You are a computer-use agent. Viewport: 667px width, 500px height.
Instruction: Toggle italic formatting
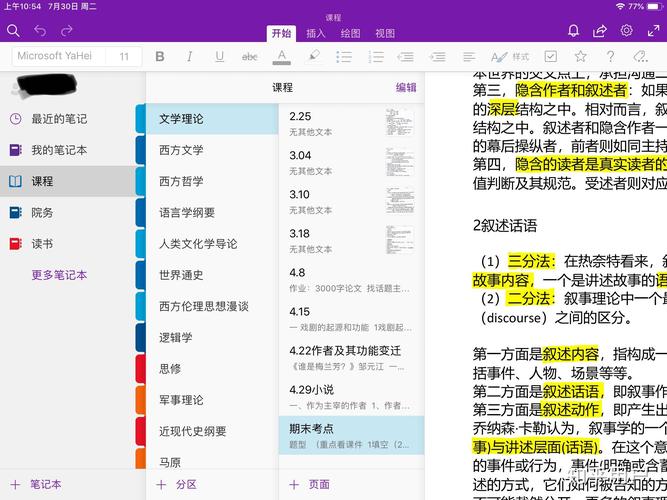(x=190, y=56)
